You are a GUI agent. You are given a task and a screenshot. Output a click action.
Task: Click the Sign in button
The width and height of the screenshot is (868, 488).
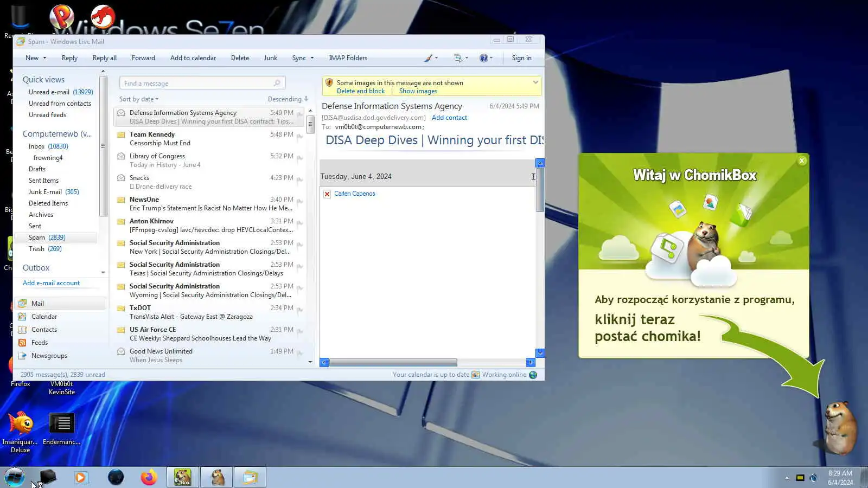[x=522, y=58]
